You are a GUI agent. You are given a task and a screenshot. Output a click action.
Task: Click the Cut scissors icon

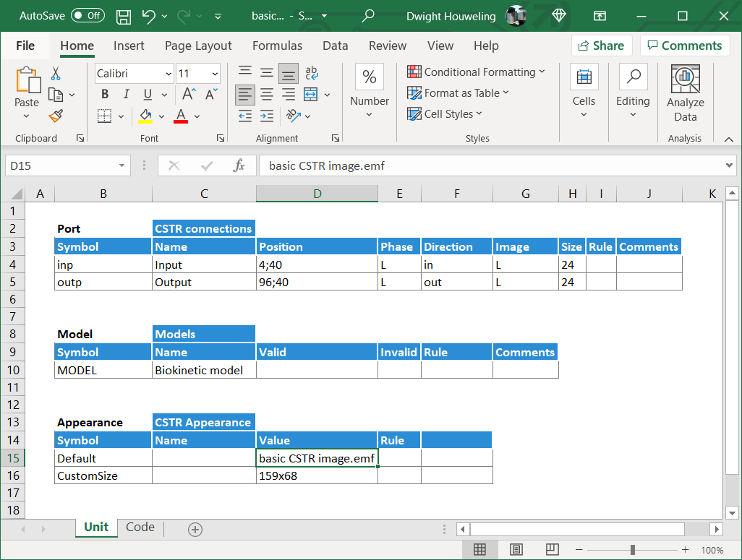(56, 74)
